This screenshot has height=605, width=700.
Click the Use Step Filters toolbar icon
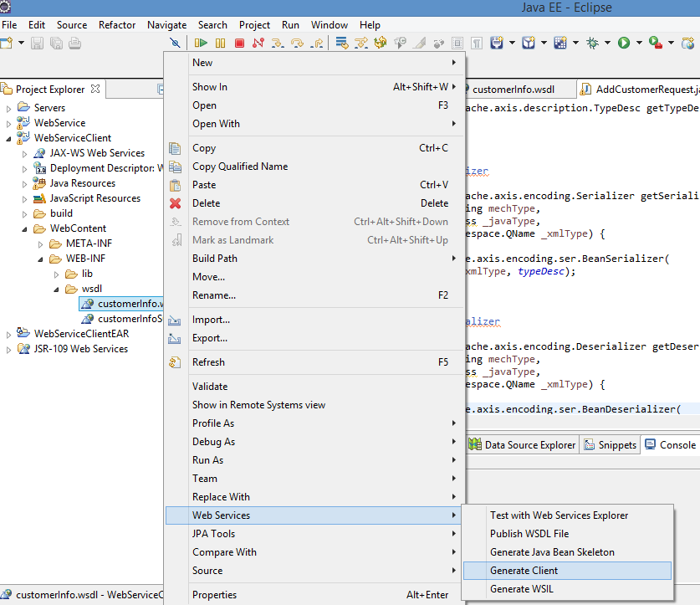(x=360, y=43)
